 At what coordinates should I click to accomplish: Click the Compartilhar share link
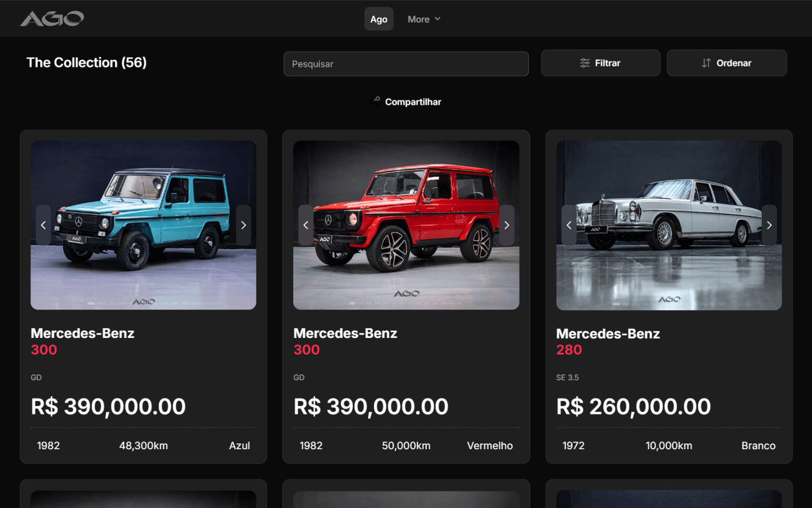tap(413, 102)
